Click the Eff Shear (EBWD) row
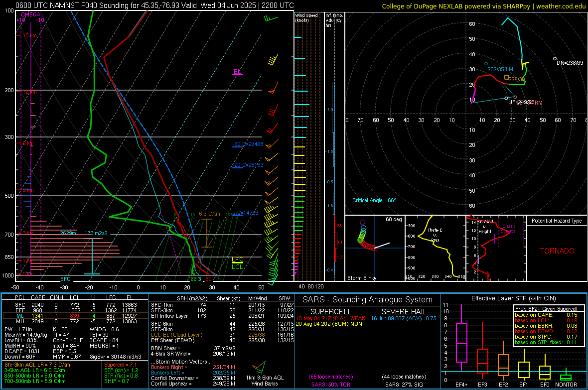This screenshot has height=390, width=588. coord(222,340)
